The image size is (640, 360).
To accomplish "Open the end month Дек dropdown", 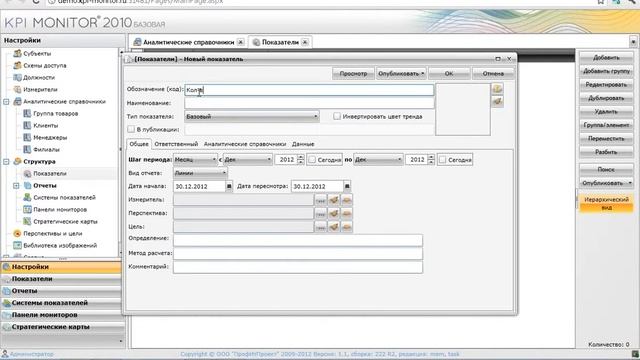I will (378, 160).
